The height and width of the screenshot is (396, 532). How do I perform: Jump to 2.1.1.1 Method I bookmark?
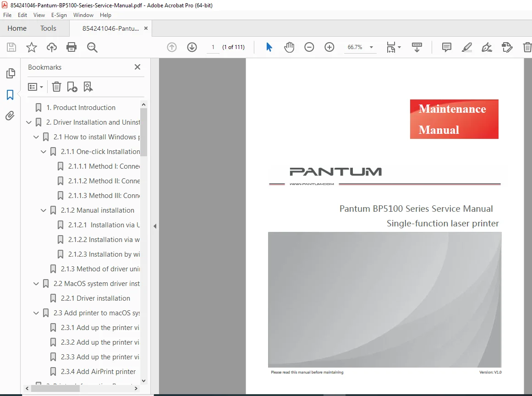click(104, 166)
